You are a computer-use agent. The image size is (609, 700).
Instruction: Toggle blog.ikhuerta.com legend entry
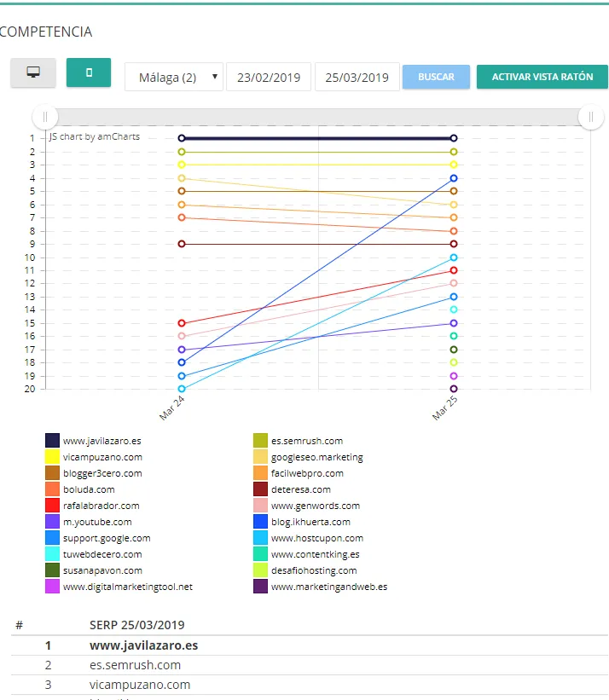tap(261, 522)
